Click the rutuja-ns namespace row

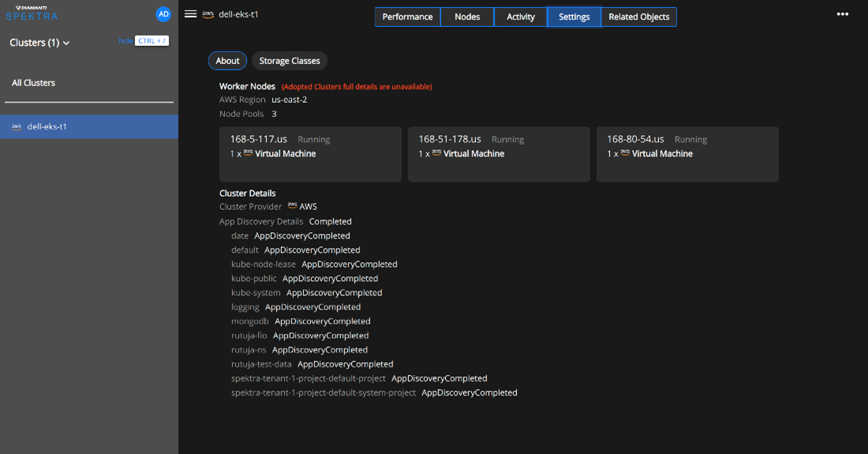pos(300,350)
